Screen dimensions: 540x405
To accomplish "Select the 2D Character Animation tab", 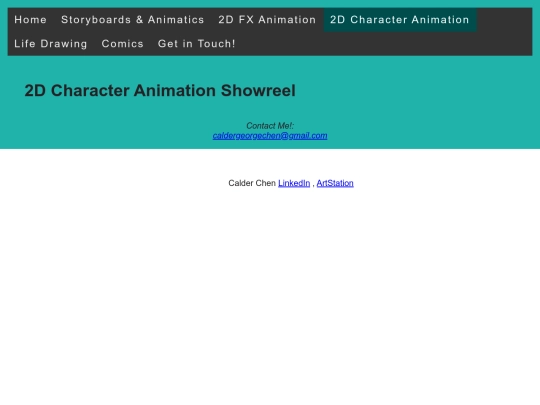I will pyautogui.click(x=400, y=20).
